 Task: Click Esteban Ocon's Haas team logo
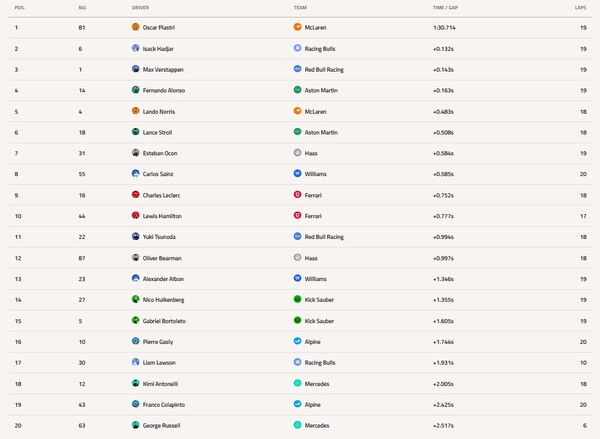tap(297, 152)
